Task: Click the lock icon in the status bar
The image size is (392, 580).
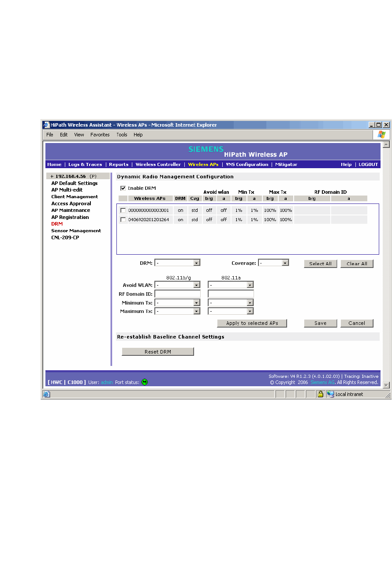Action: tap(321, 394)
